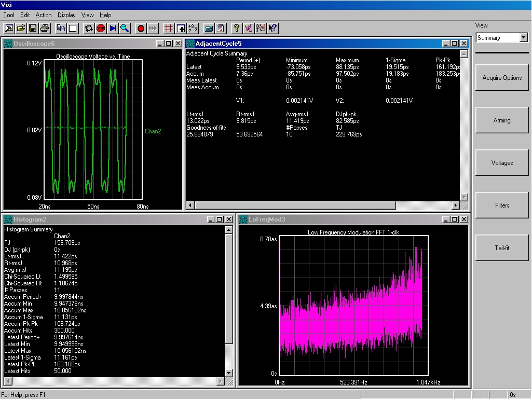Click the yellow question mark help icon

click(237, 29)
